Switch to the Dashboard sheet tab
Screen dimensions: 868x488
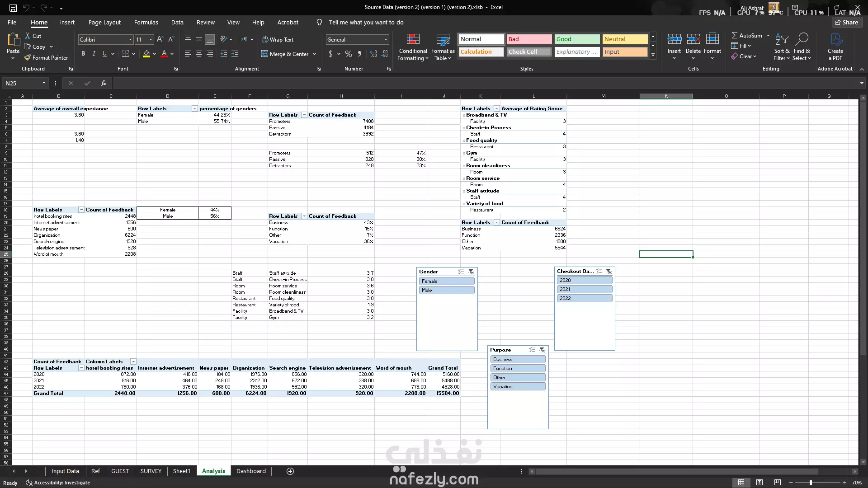251,471
